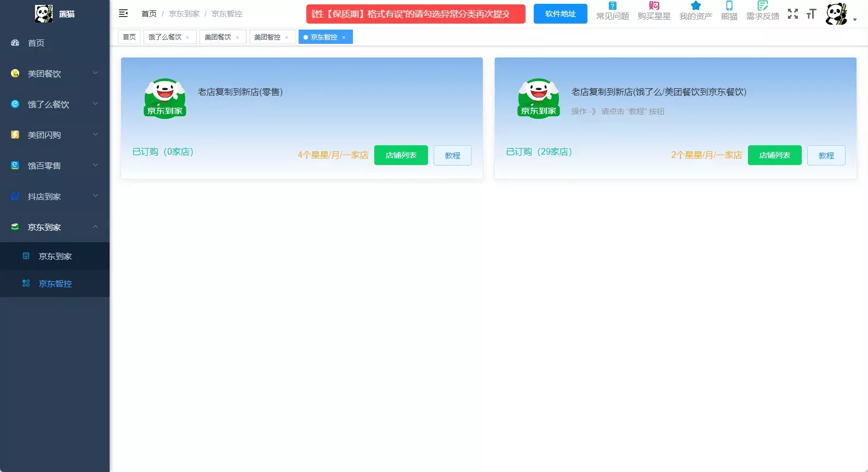Screen dimensions: 868x472
Task: Open the user avatar dropdown arrow
Action: pyautogui.click(x=855, y=20)
